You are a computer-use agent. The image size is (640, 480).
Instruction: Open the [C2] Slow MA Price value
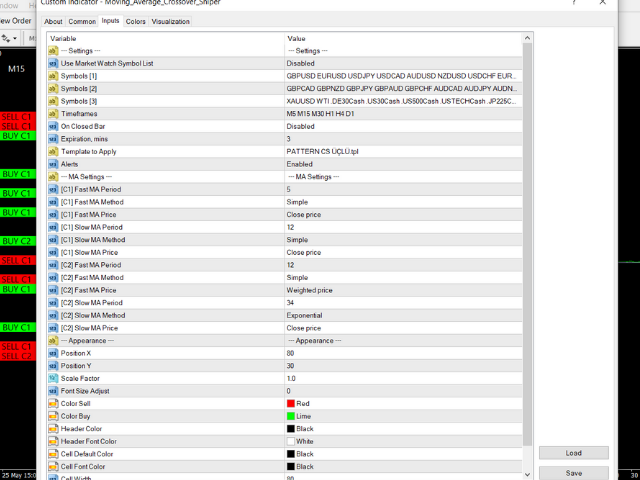403,328
